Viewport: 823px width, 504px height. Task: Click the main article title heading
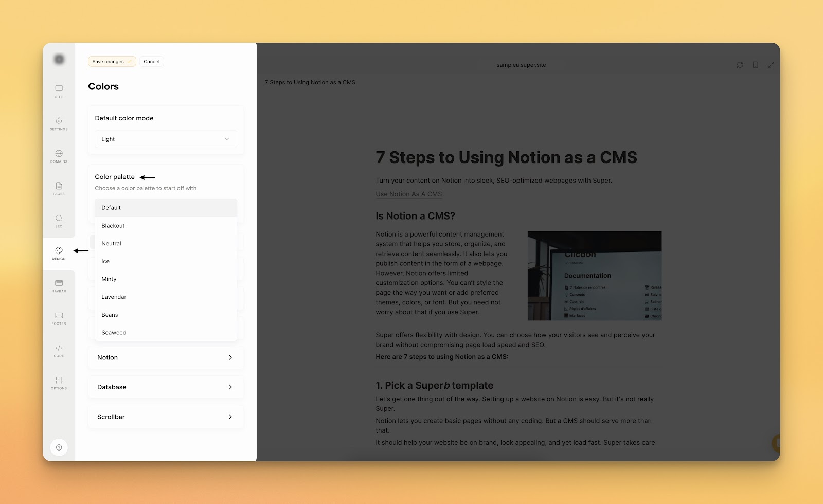507,157
